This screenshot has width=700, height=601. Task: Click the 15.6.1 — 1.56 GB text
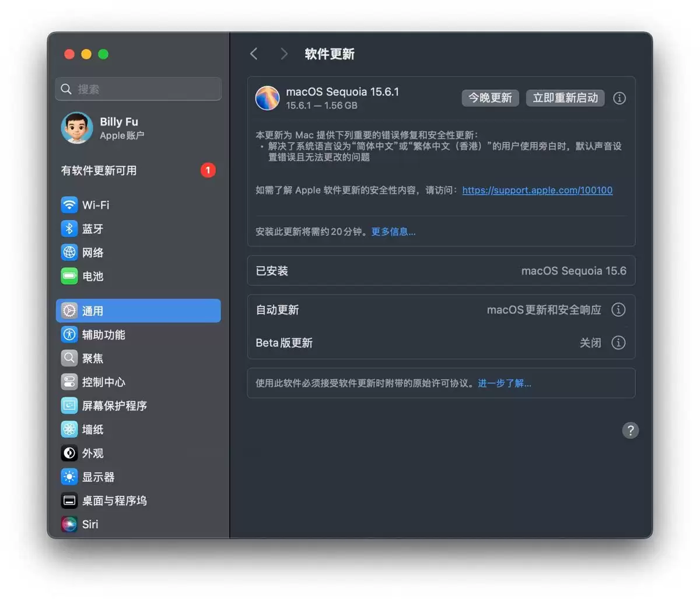click(321, 106)
